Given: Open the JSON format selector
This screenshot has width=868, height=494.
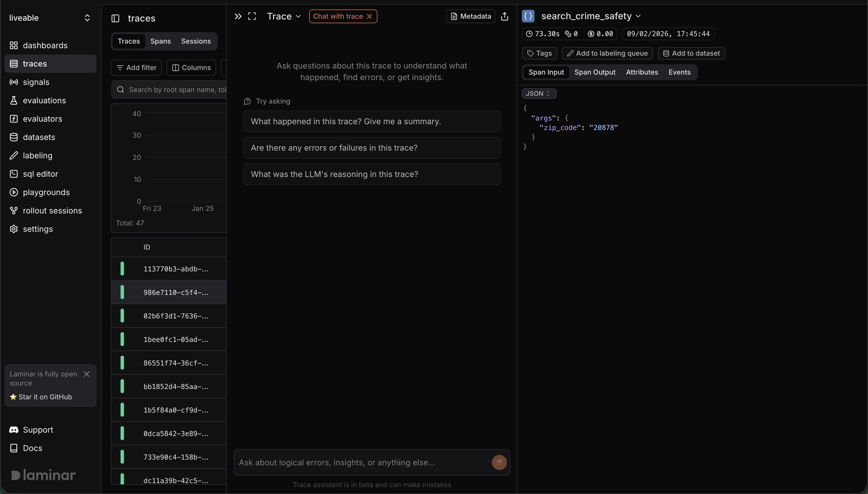Looking at the screenshot, I should click(538, 94).
